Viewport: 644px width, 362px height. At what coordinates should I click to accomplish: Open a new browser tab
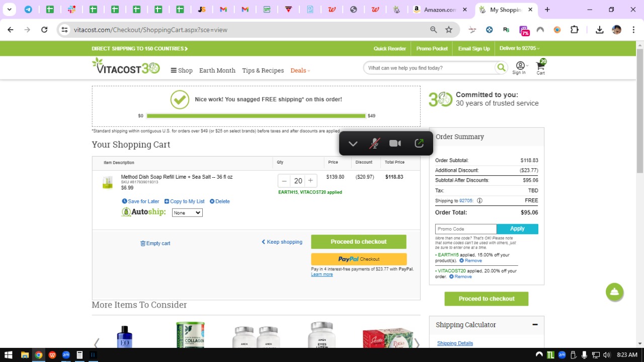click(547, 10)
